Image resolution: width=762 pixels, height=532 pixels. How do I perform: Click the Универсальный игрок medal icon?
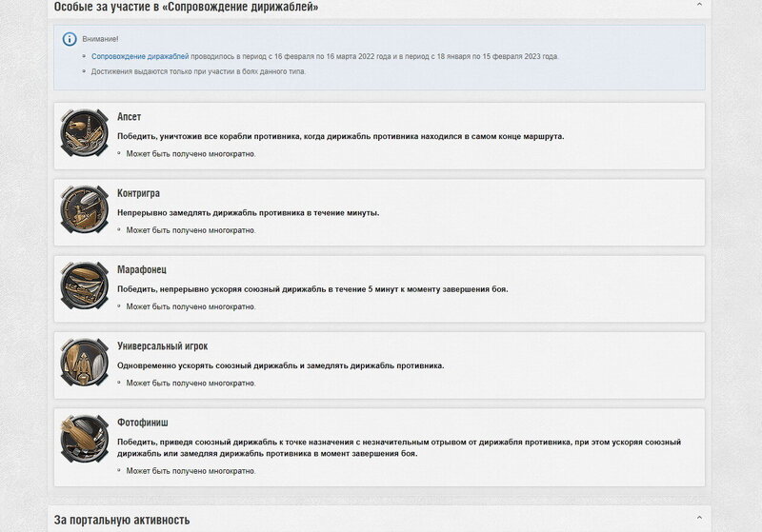click(x=84, y=362)
